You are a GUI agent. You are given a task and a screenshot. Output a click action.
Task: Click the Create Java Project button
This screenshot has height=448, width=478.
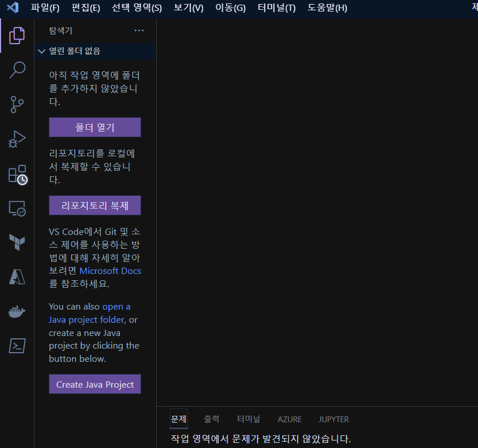(x=95, y=384)
